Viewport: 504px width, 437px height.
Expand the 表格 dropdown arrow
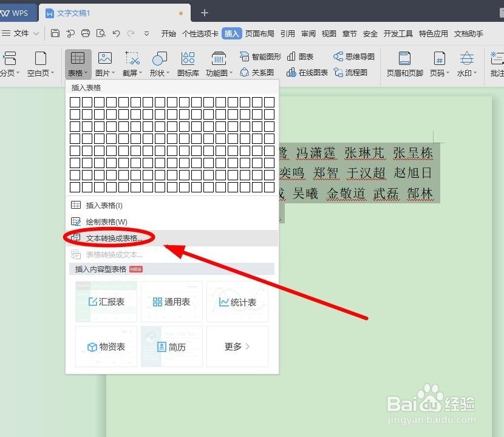[86, 73]
